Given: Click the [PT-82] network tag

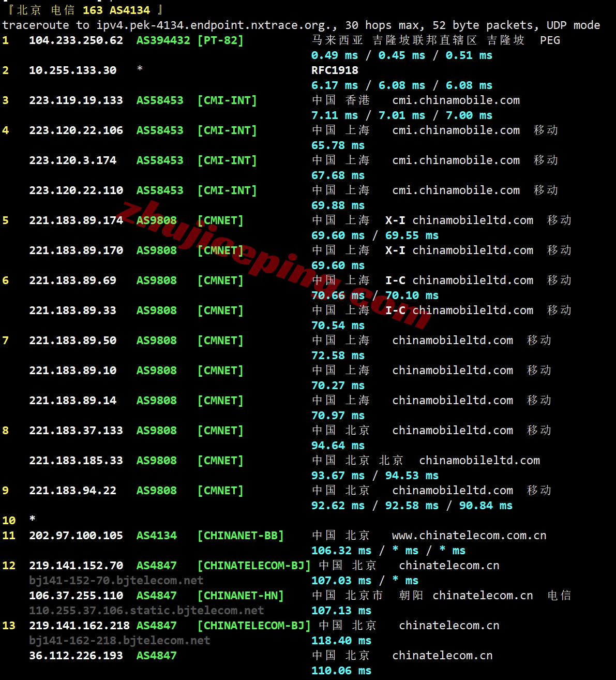Looking at the screenshot, I should (220, 40).
